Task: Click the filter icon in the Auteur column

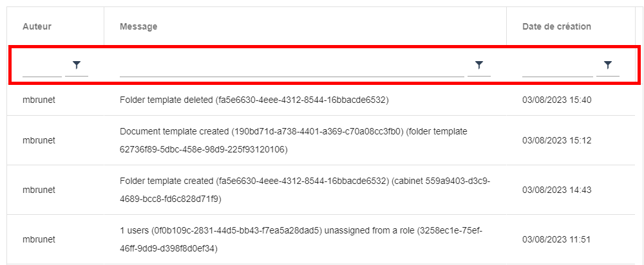Action: click(77, 65)
